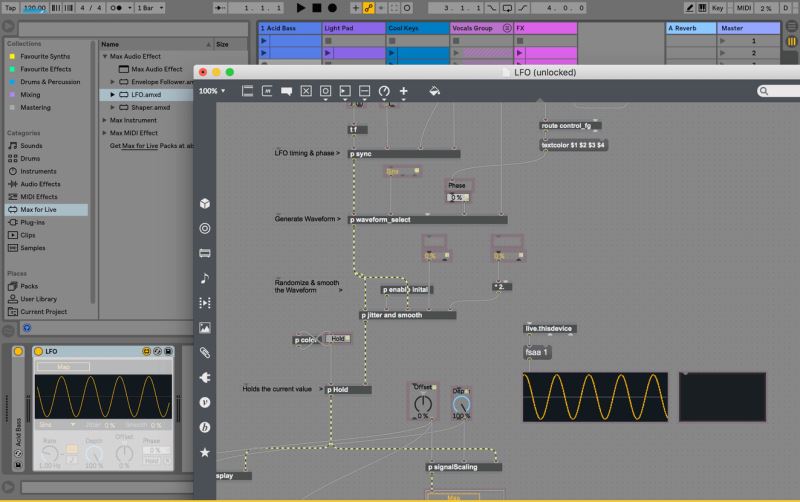Toggle the loop switch in Live transport
The image size is (800, 502).
tap(507, 8)
